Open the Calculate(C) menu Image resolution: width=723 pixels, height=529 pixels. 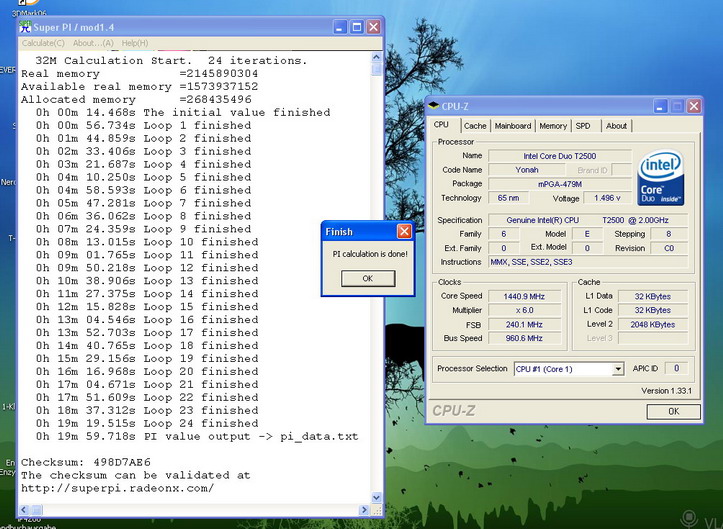point(43,43)
